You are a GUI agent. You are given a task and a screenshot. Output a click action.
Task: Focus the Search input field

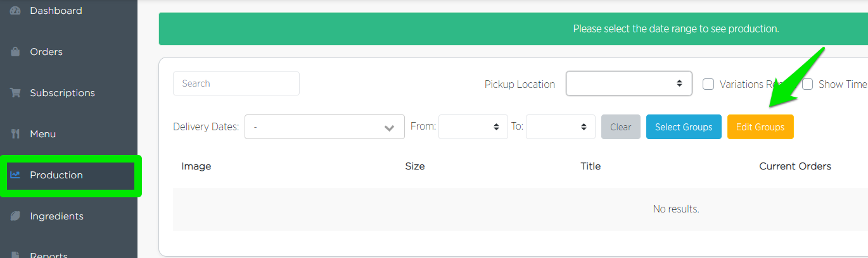click(236, 83)
